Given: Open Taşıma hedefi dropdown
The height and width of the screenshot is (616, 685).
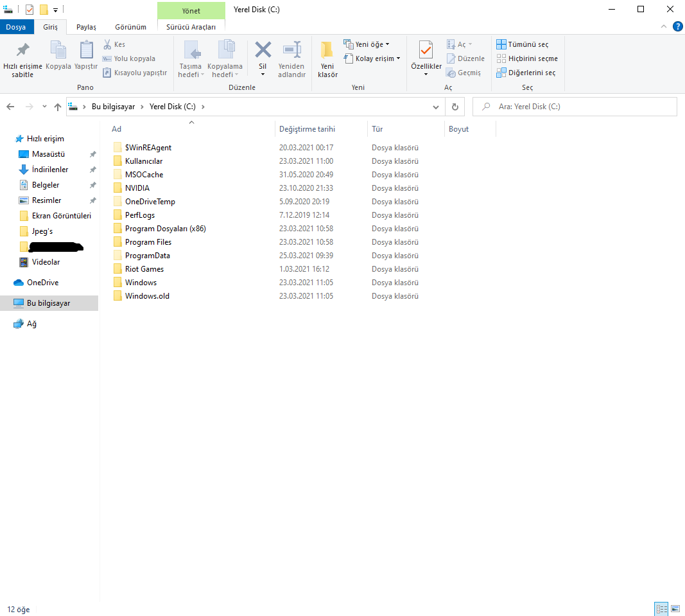Looking at the screenshot, I should click(191, 71).
